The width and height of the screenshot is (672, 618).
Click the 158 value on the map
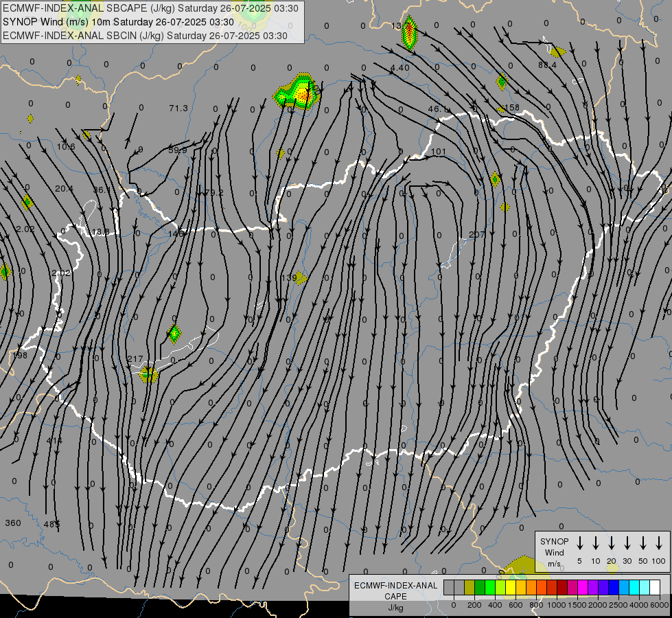point(512,108)
